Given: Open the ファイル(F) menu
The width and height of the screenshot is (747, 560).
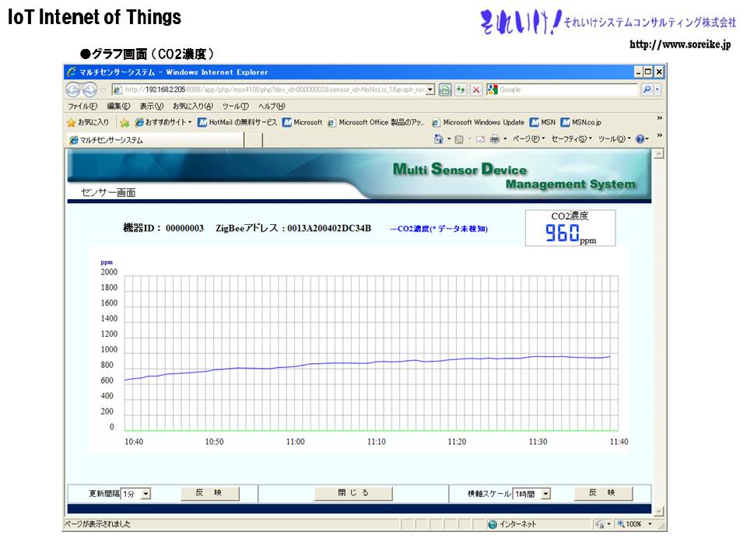Looking at the screenshot, I should (82, 107).
